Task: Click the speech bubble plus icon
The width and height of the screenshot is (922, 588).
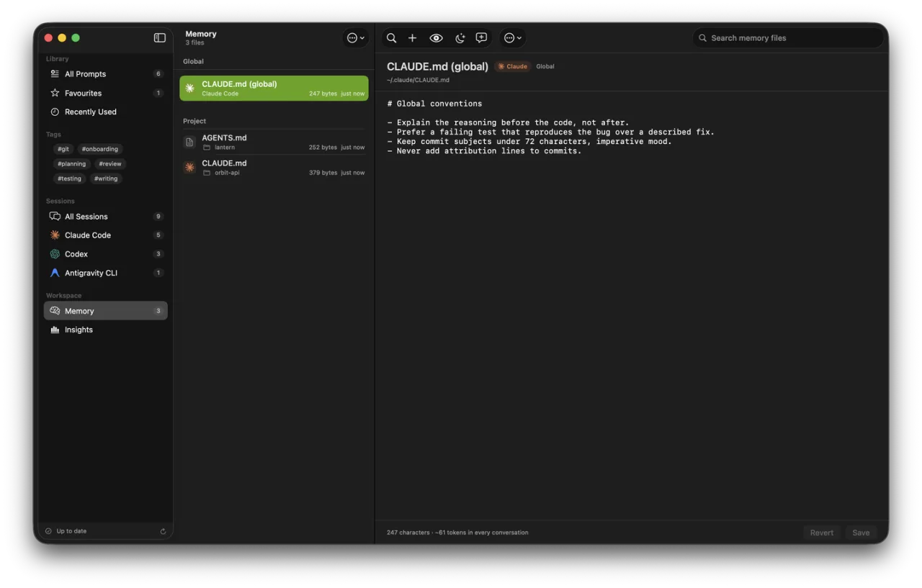Action: 481,37
